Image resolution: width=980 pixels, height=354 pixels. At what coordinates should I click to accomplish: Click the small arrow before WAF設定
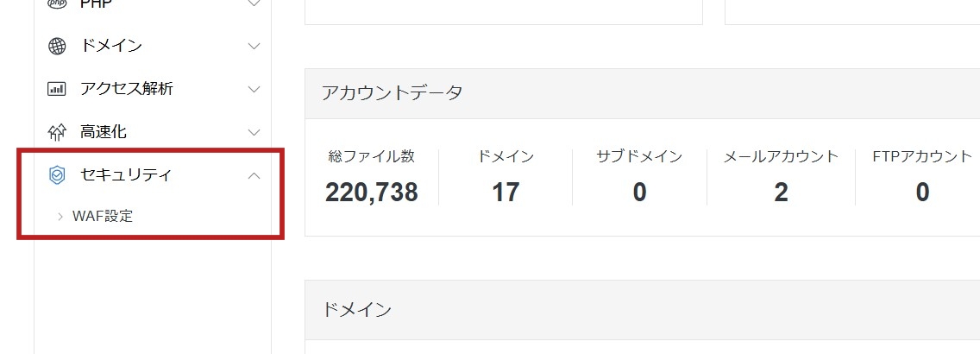click(60, 217)
